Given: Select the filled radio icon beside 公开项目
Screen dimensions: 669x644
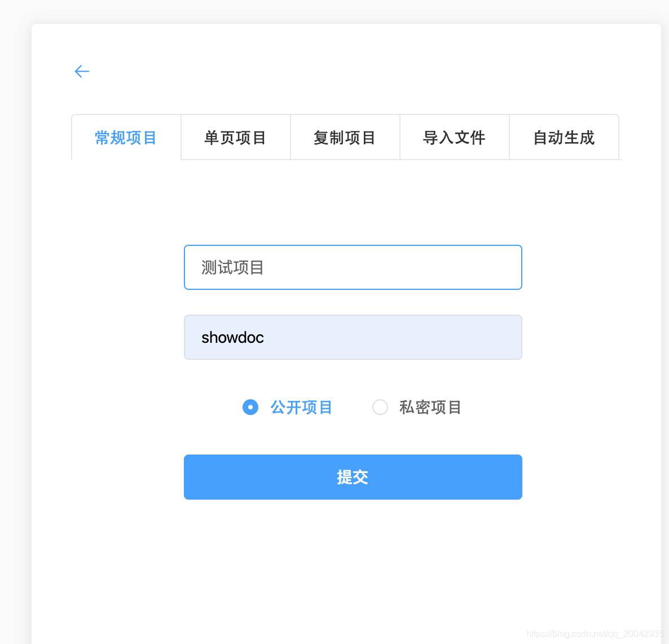Looking at the screenshot, I should pyautogui.click(x=250, y=407).
